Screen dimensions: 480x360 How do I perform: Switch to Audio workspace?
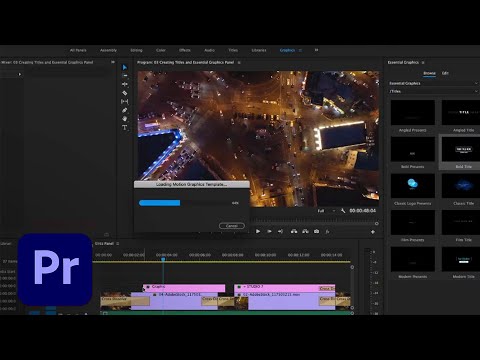tap(209, 50)
